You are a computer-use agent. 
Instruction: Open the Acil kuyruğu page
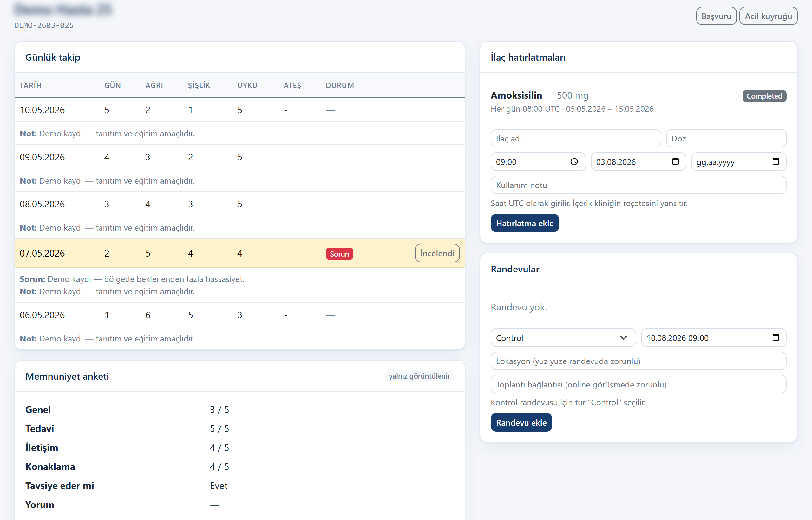pos(768,16)
